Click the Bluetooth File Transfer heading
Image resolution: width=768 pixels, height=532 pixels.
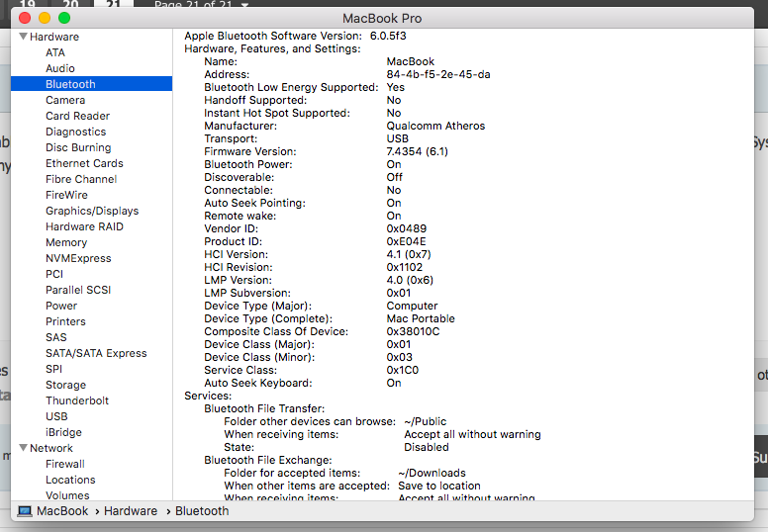[x=264, y=408]
